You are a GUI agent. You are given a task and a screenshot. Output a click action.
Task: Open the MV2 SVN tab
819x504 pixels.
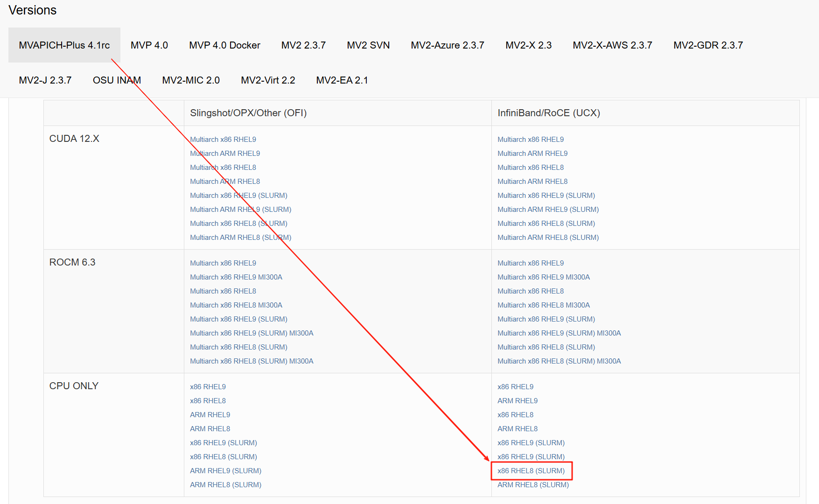(x=368, y=45)
